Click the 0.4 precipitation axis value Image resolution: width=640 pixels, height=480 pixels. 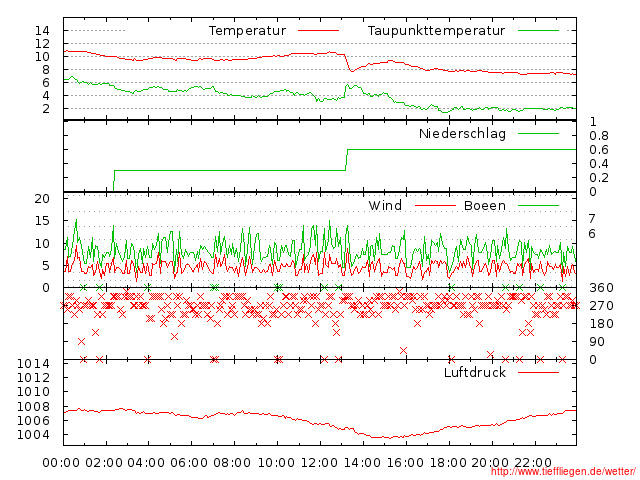pyautogui.click(x=599, y=164)
